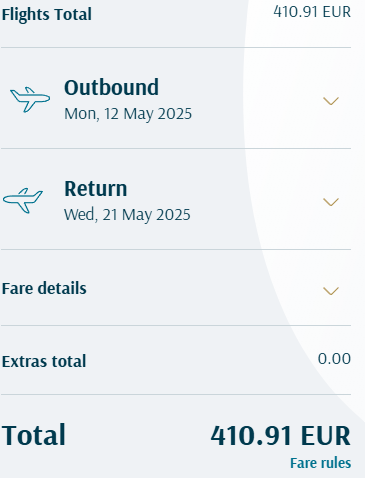The height and width of the screenshot is (478, 365).
Task: Click the bold 410.91 total price
Action: [x=253, y=436]
